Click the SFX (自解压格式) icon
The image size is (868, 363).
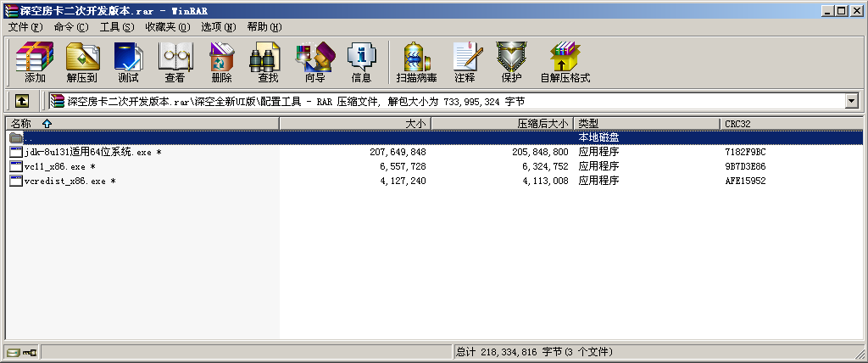coord(565,62)
